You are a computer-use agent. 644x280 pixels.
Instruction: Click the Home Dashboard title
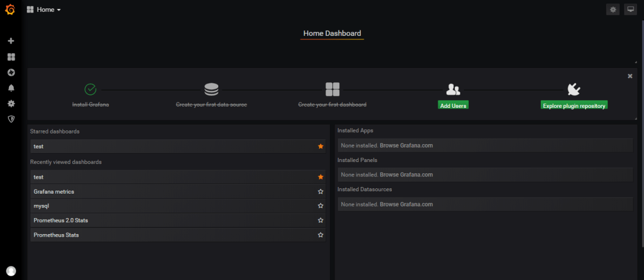332,33
